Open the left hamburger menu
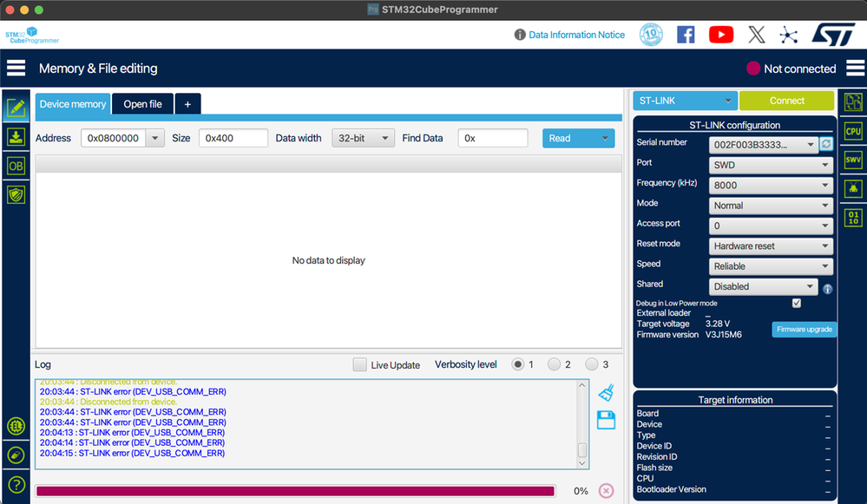The width and height of the screenshot is (867, 504). pyautogui.click(x=16, y=68)
